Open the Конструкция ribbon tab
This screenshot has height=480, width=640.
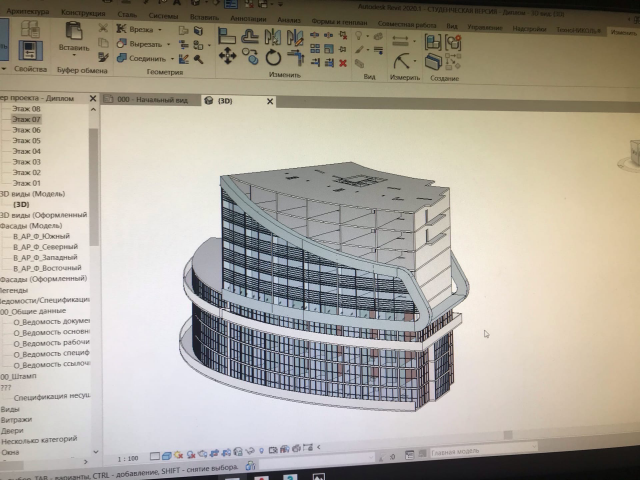(x=83, y=13)
